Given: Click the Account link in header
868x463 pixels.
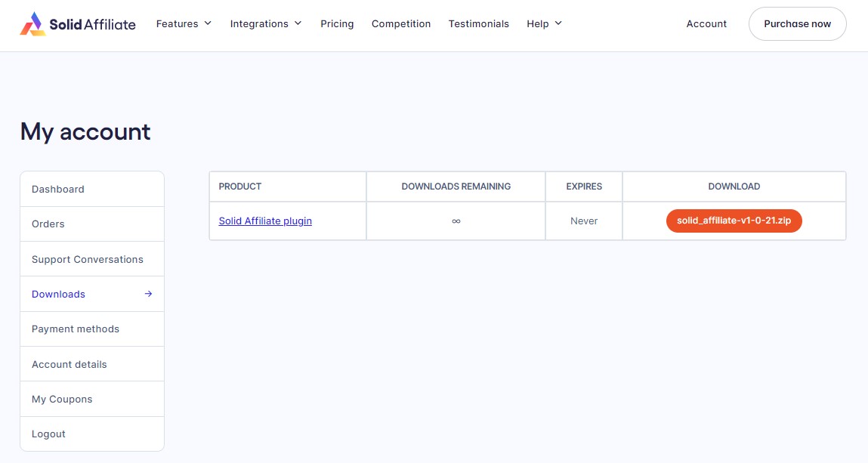Looking at the screenshot, I should tap(706, 23).
